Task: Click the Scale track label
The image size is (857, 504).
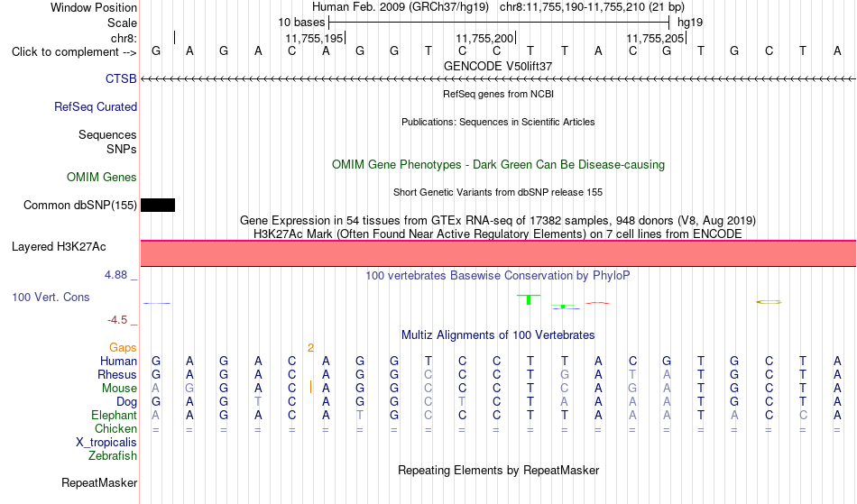Action: [122, 23]
